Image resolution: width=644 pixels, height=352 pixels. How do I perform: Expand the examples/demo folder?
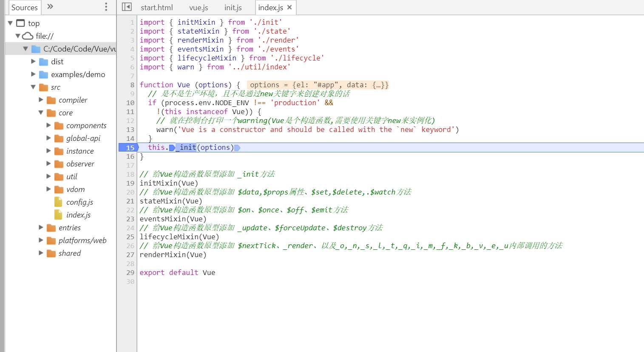(x=33, y=74)
